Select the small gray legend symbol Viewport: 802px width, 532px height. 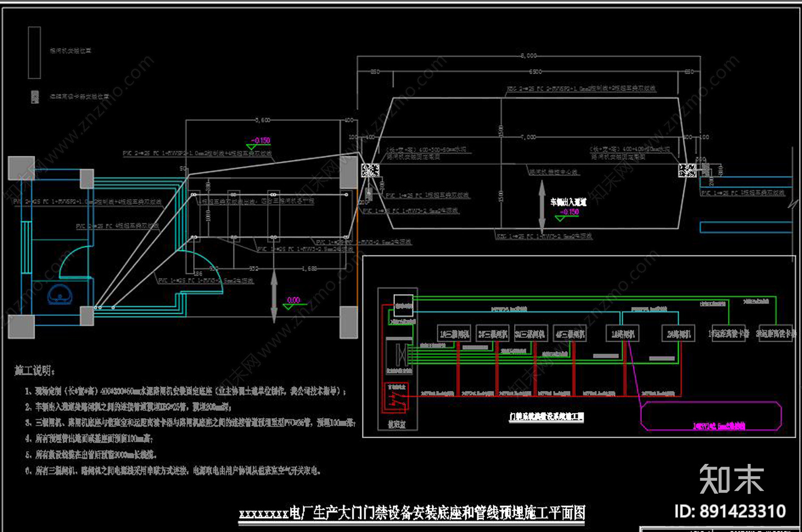[35, 97]
